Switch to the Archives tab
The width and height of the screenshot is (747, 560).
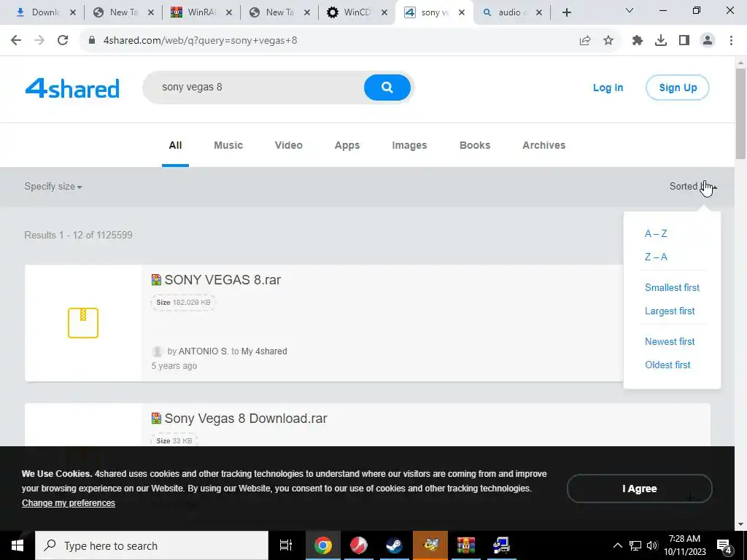click(x=544, y=145)
